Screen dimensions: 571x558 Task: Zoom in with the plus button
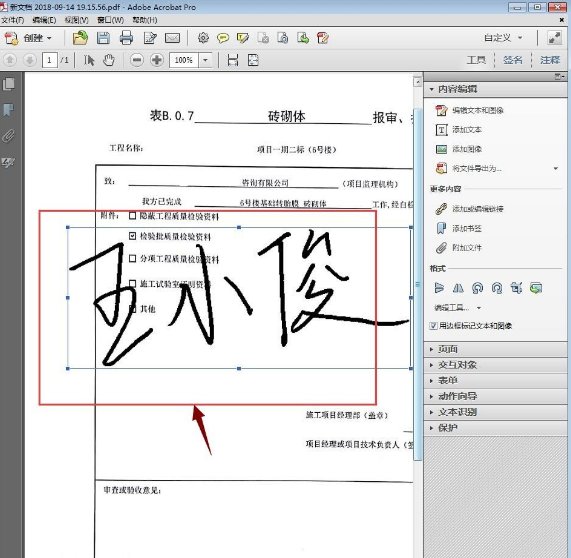[x=157, y=60]
